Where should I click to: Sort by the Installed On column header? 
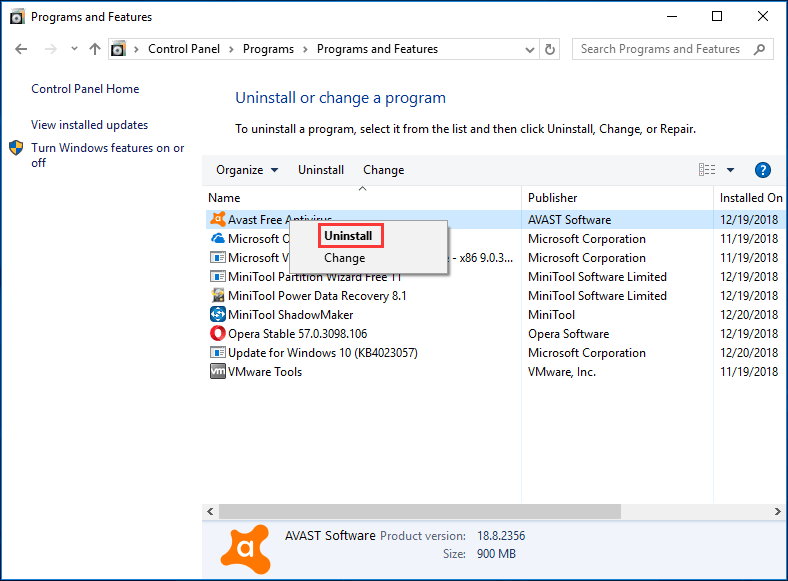pos(750,198)
